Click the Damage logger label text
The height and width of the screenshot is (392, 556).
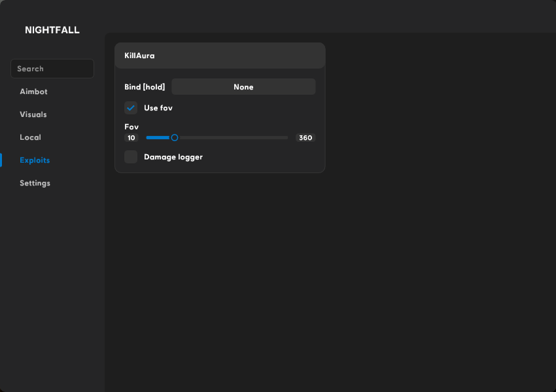pos(173,157)
